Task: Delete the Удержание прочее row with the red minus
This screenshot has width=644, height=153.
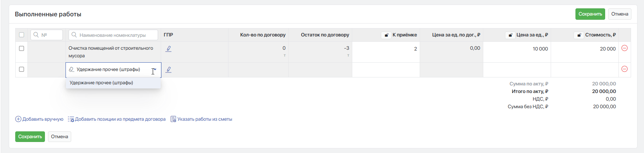Action: [625, 69]
